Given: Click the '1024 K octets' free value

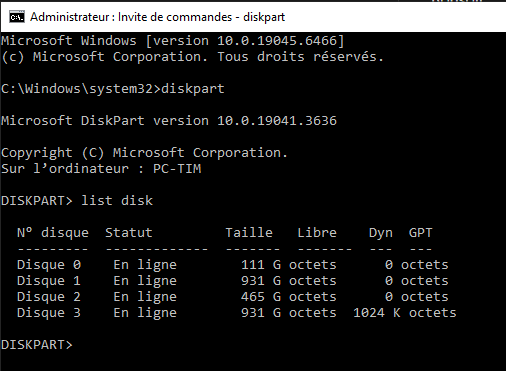Looking at the screenshot, I should [x=405, y=313].
